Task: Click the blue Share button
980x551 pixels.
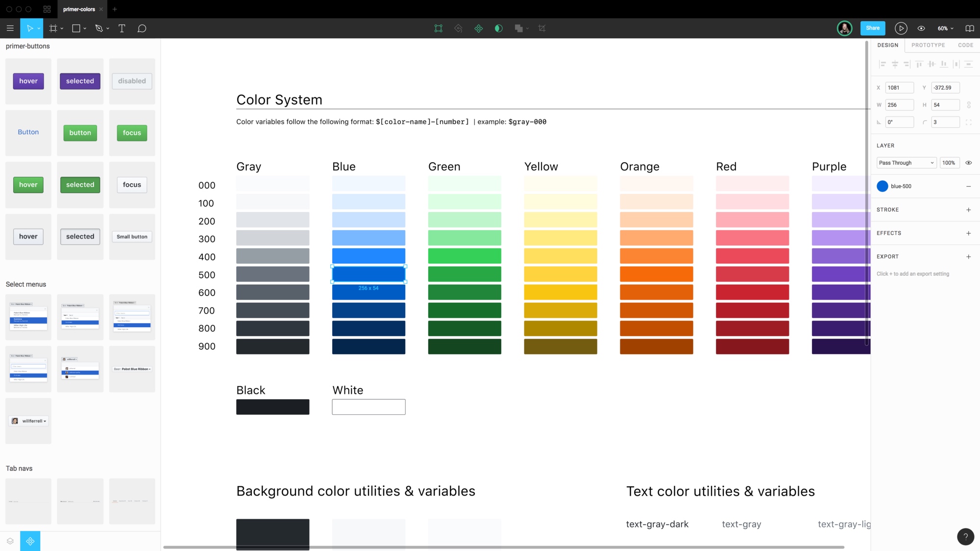Action: point(873,28)
